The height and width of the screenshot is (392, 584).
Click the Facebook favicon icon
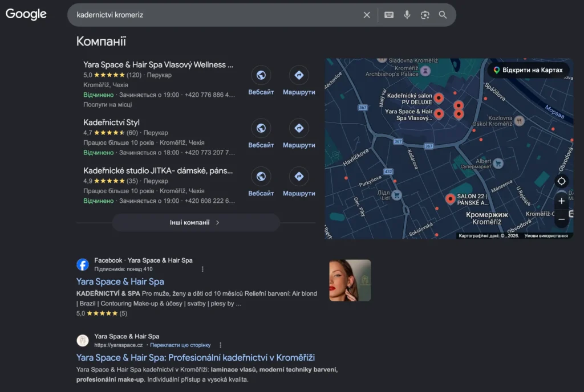83,264
